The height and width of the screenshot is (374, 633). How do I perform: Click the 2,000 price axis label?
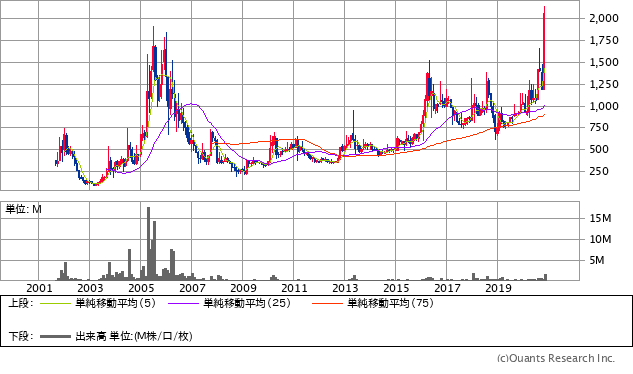[604, 18]
